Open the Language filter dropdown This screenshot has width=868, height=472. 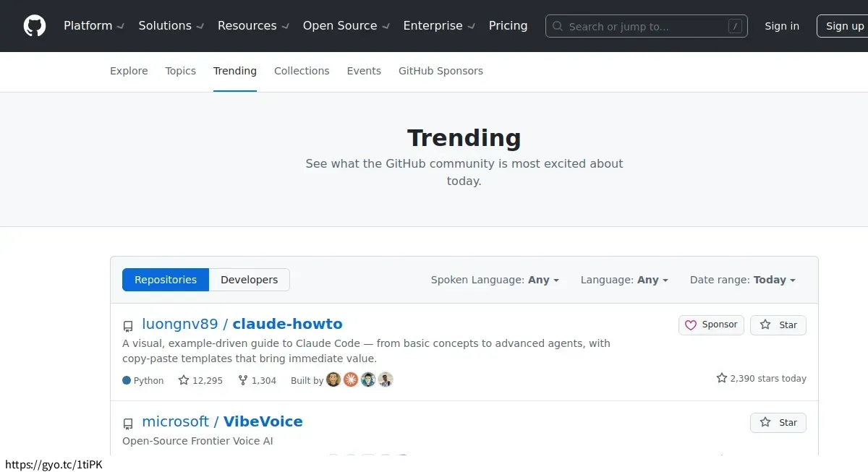624,280
